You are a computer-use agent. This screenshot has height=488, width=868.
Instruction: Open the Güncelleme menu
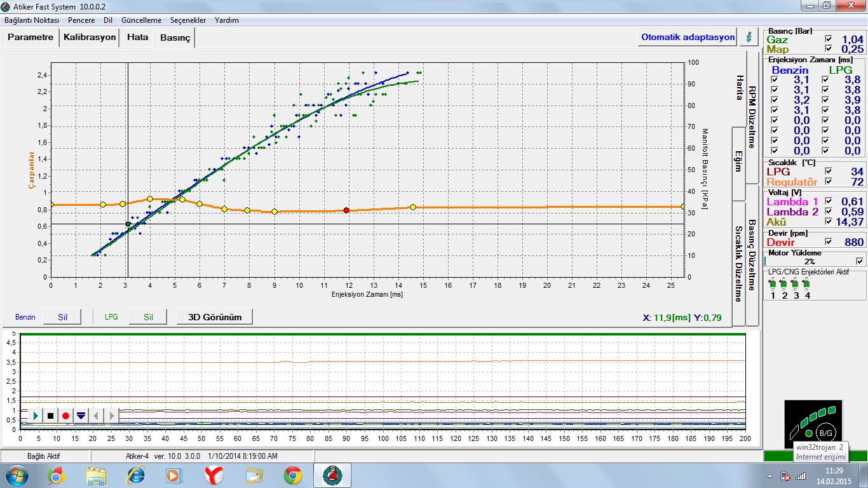click(141, 20)
